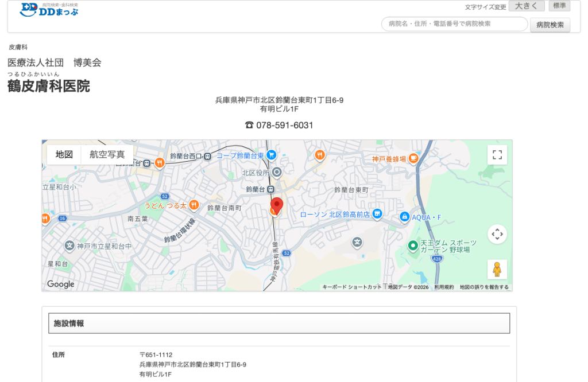Switch map to 航空写真 view
The width and height of the screenshot is (588, 382).
[107, 154]
